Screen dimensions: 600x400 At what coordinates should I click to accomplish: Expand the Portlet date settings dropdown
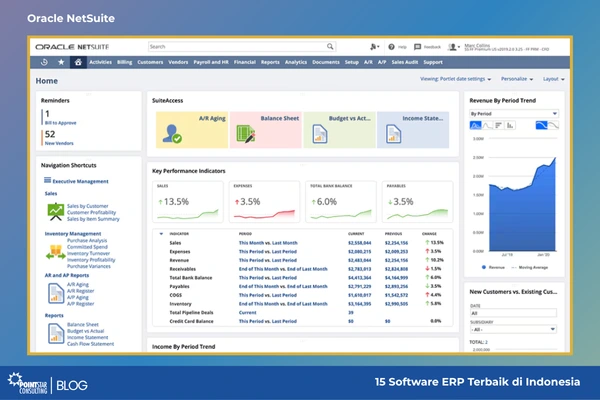(x=456, y=79)
